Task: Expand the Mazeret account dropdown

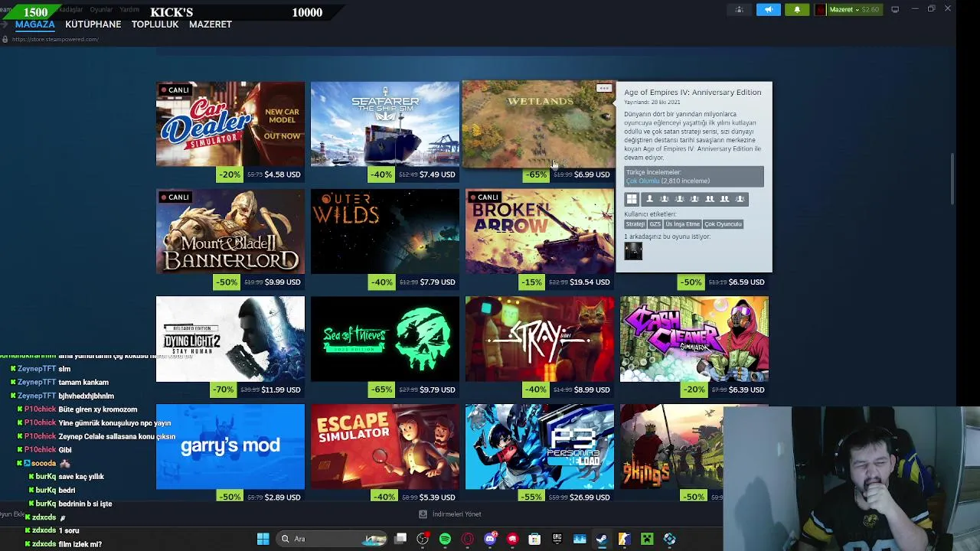Action: pyautogui.click(x=854, y=9)
